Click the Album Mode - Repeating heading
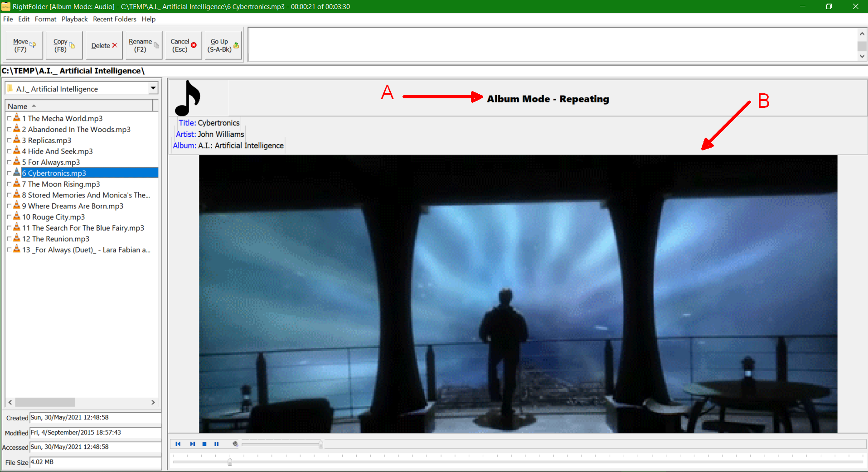 (548, 99)
